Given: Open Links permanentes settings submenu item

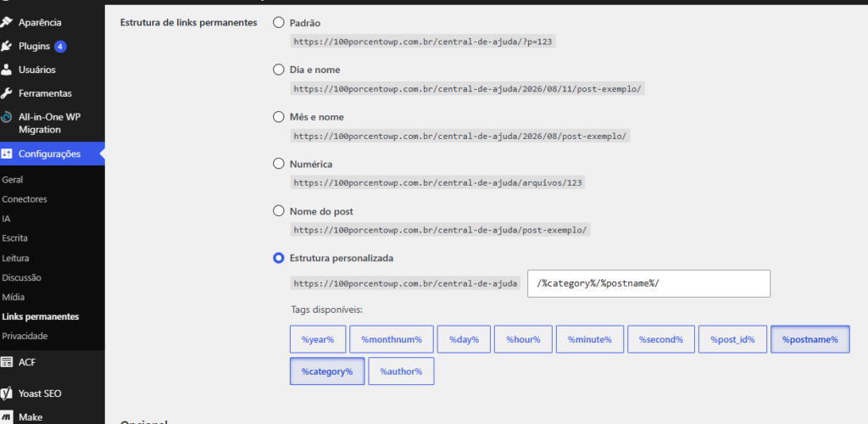Looking at the screenshot, I should [41, 316].
